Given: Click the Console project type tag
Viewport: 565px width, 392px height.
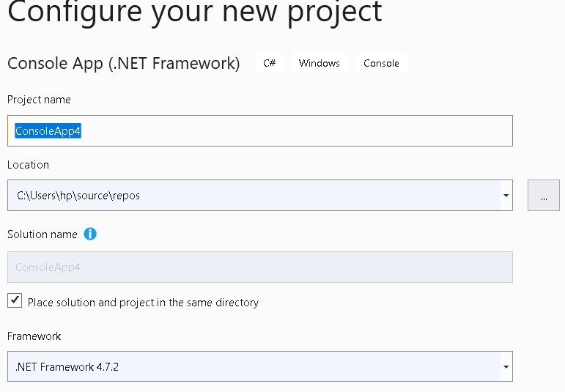Looking at the screenshot, I should pos(381,63).
